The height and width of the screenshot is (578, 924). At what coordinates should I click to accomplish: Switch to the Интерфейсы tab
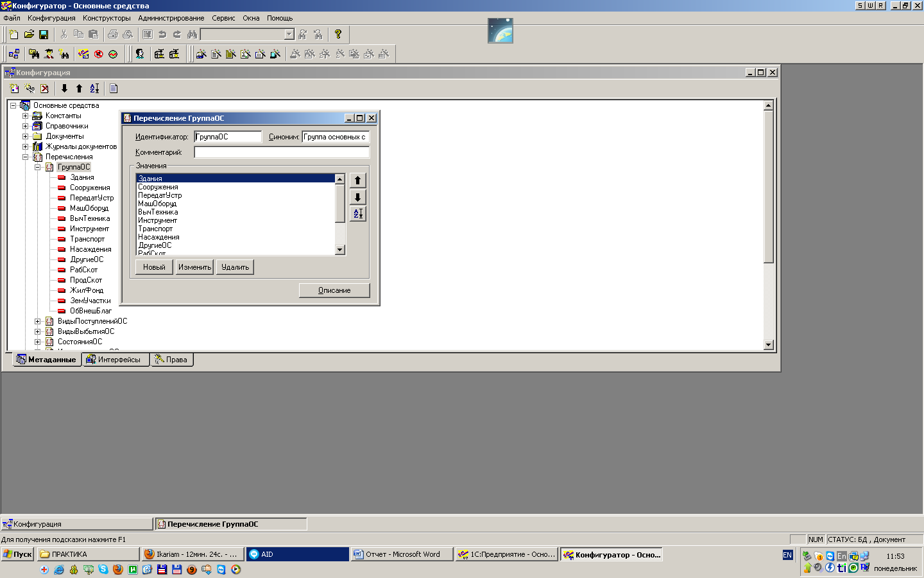(115, 360)
